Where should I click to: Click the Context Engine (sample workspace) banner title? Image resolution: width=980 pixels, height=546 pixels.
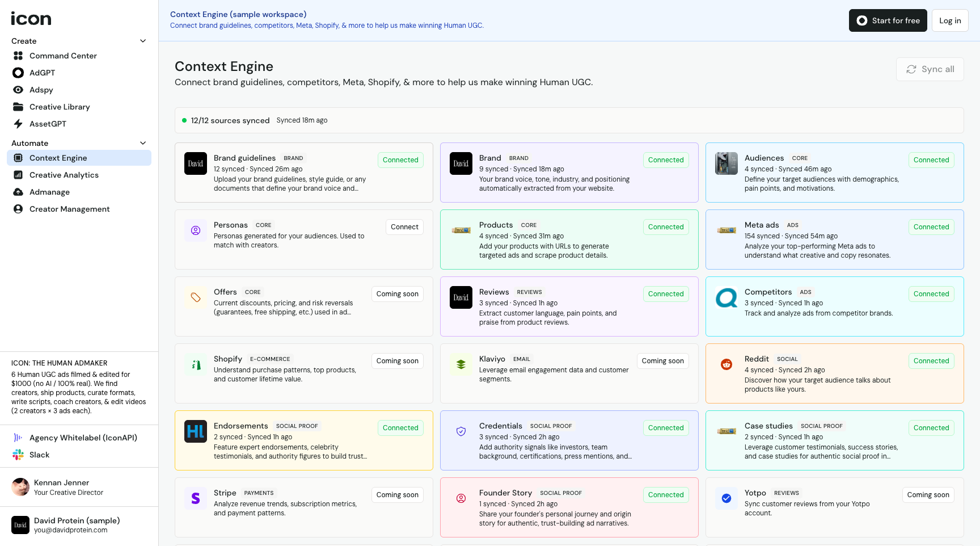[238, 14]
